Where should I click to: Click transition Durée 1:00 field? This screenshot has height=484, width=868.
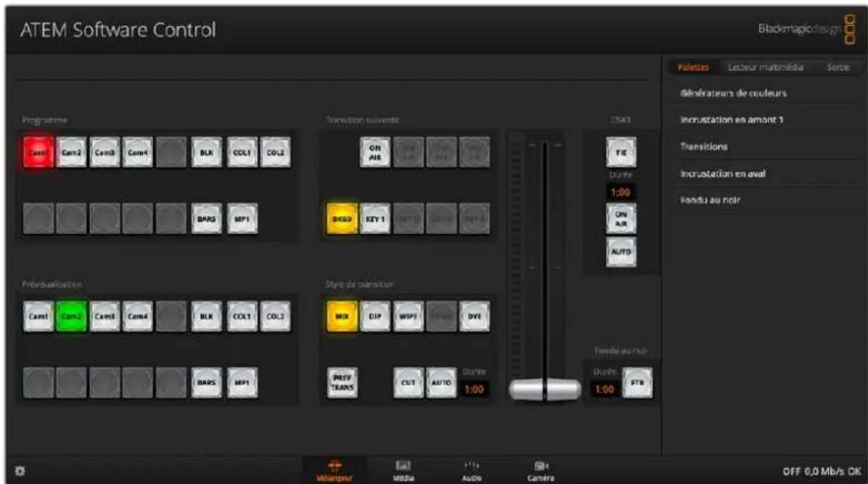[474, 389]
